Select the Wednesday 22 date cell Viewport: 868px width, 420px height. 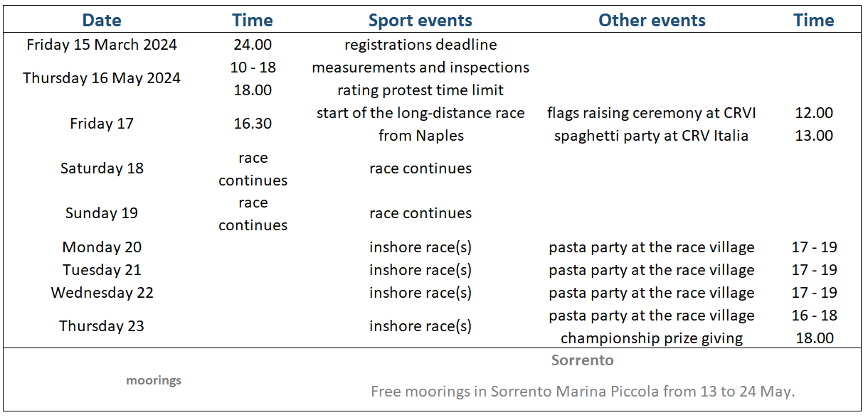102,293
